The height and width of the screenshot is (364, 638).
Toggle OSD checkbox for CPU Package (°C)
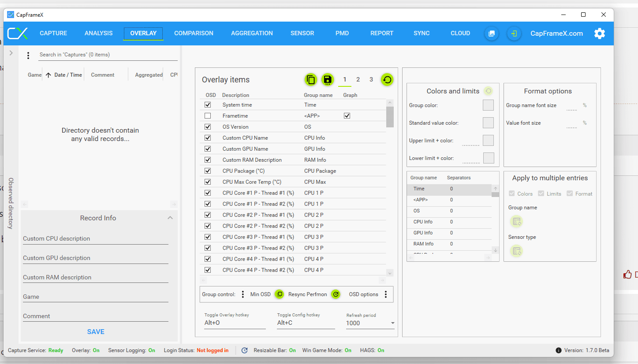[x=208, y=171]
